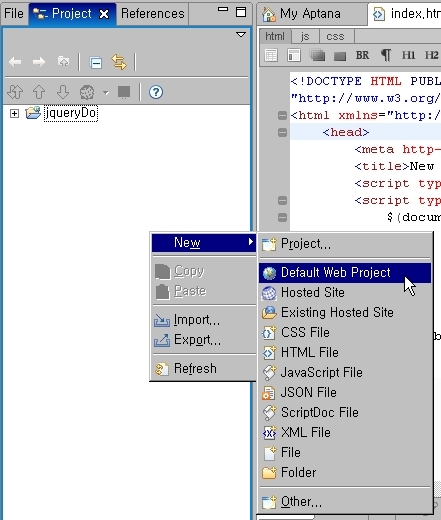Switch to the html toolbar tab
The width and height of the screenshot is (441, 520).
(275, 36)
